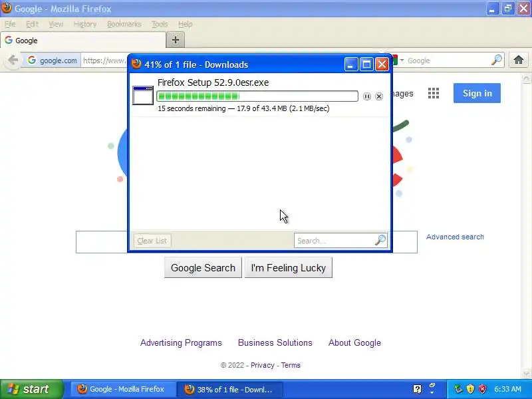Viewport: 532px width, 399px height.
Task: Click the Firefox Setup 52.9.0esr.exe filename
Action: [x=213, y=82]
